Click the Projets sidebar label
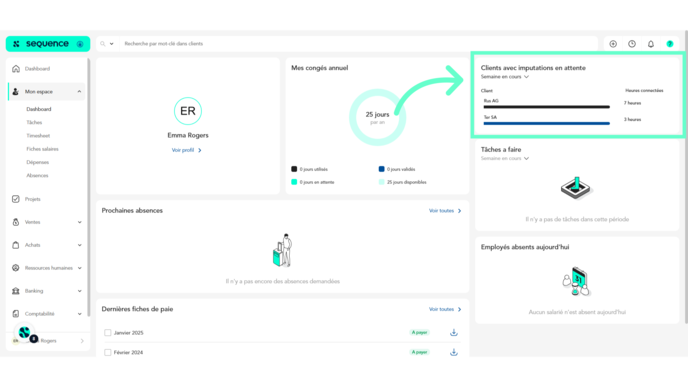The image size is (688, 387). [x=32, y=199]
